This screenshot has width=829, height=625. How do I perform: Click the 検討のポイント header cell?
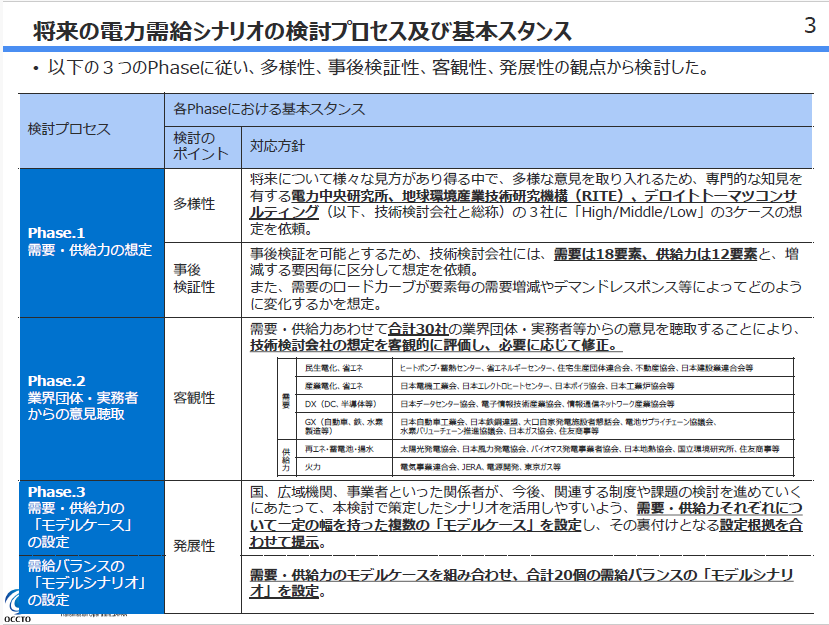203,147
